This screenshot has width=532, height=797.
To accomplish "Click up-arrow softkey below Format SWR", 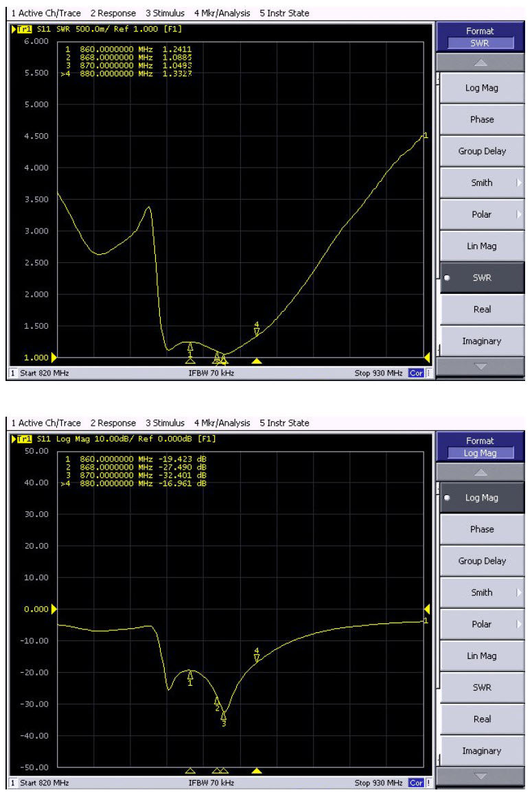I will point(481,62).
